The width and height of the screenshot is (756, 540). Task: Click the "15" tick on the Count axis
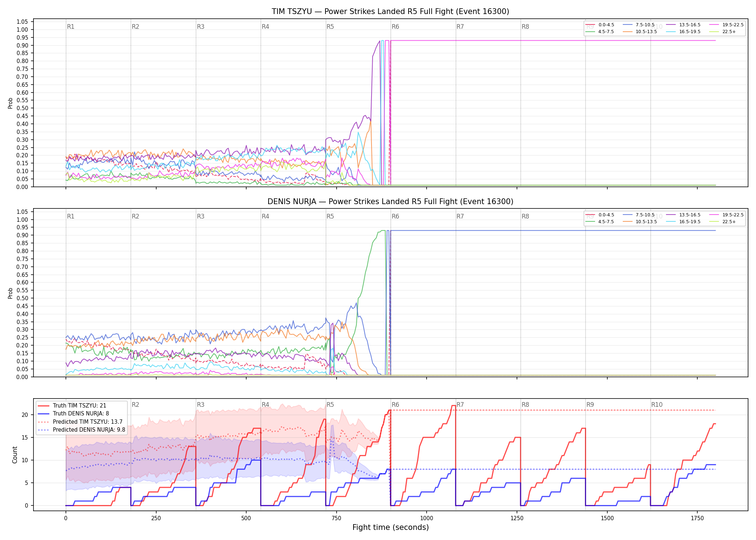click(24, 437)
